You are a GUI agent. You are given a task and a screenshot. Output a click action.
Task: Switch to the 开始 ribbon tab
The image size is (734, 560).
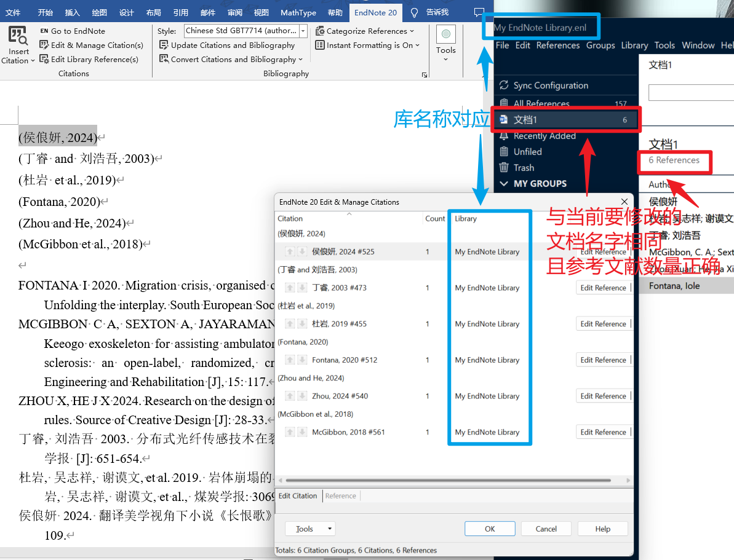pyautogui.click(x=45, y=13)
